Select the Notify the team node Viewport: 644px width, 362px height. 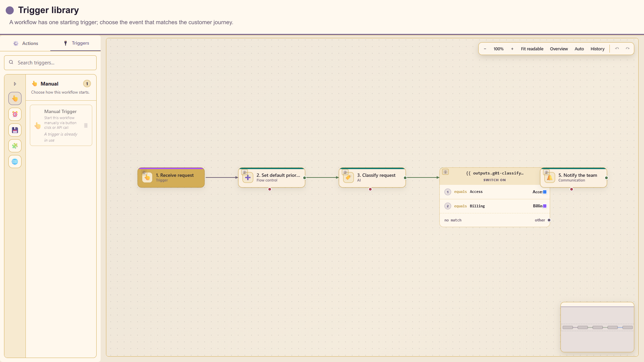[x=574, y=177]
